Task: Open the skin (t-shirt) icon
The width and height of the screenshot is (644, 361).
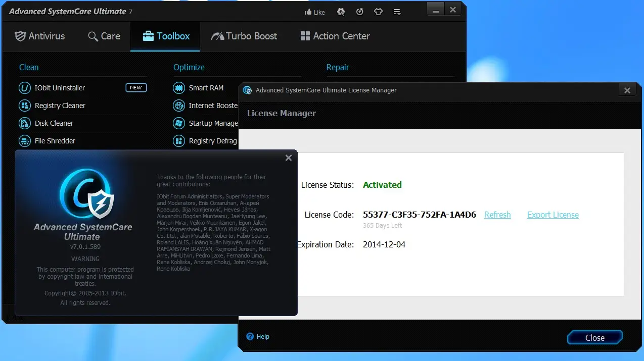Action: coord(378,12)
